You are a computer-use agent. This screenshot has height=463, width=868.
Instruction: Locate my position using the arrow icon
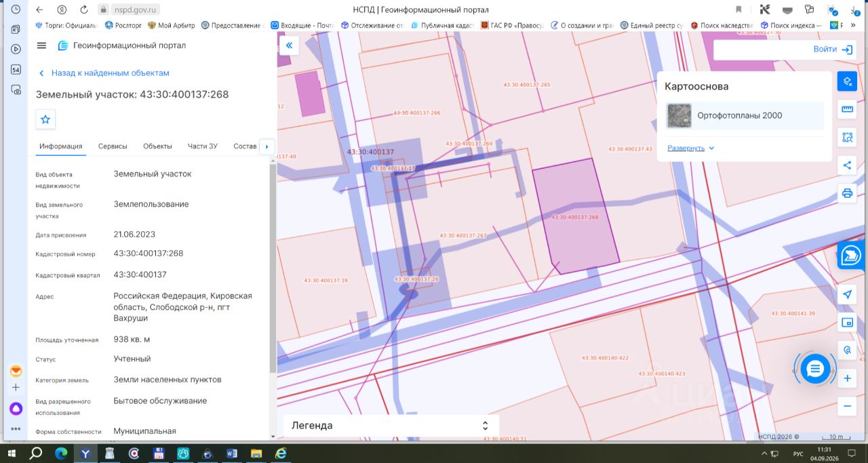[x=847, y=295]
